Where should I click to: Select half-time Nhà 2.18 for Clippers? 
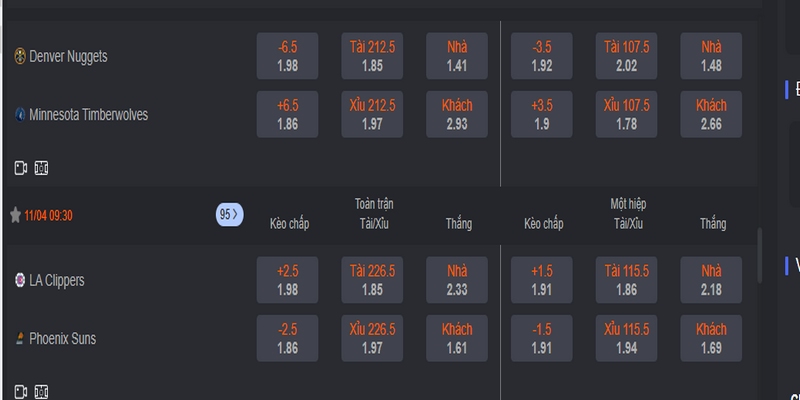[711, 280]
